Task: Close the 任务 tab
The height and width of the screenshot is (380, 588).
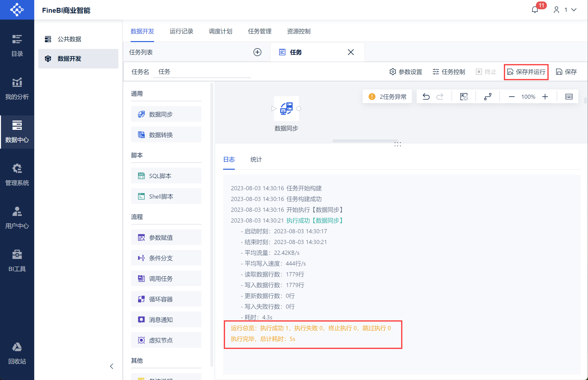Action: (351, 52)
